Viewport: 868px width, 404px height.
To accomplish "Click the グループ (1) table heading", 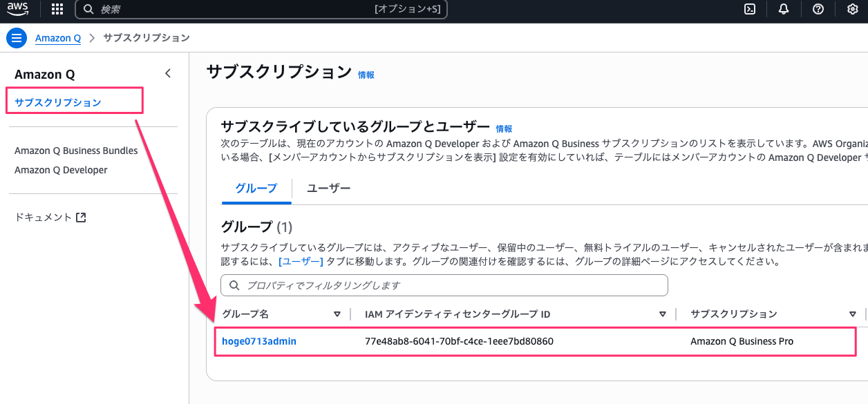I will click(256, 227).
